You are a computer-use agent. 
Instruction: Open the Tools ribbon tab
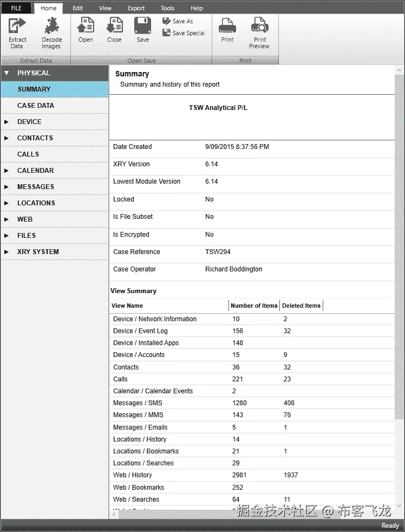[x=167, y=8]
